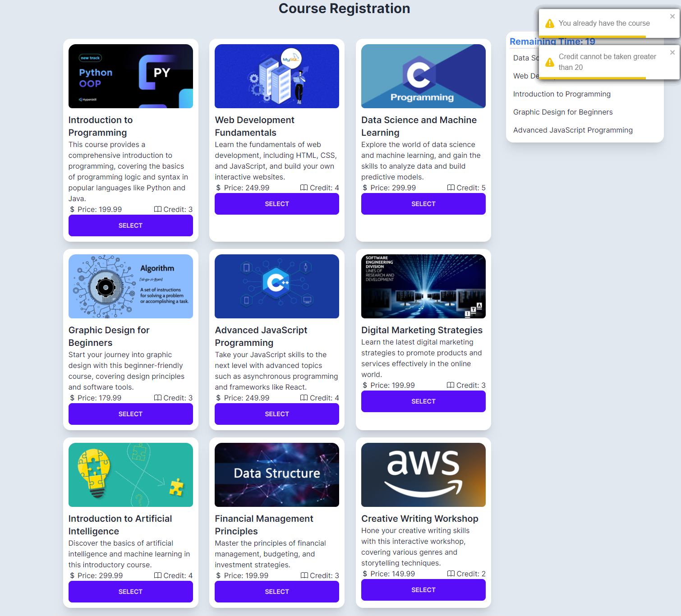The image size is (681, 616).
Task: Add Advanced JavaScript Programming via Select button
Action: pos(276,414)
